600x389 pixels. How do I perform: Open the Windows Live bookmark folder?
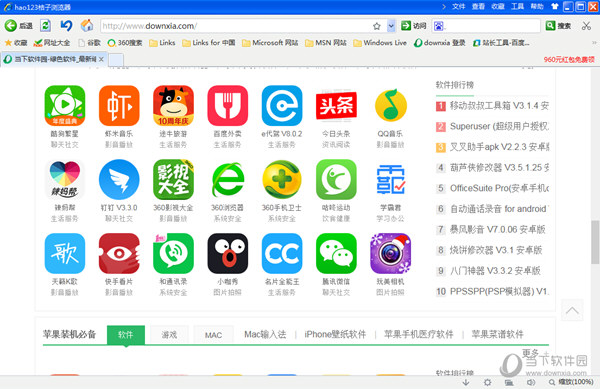pos(380,43)
